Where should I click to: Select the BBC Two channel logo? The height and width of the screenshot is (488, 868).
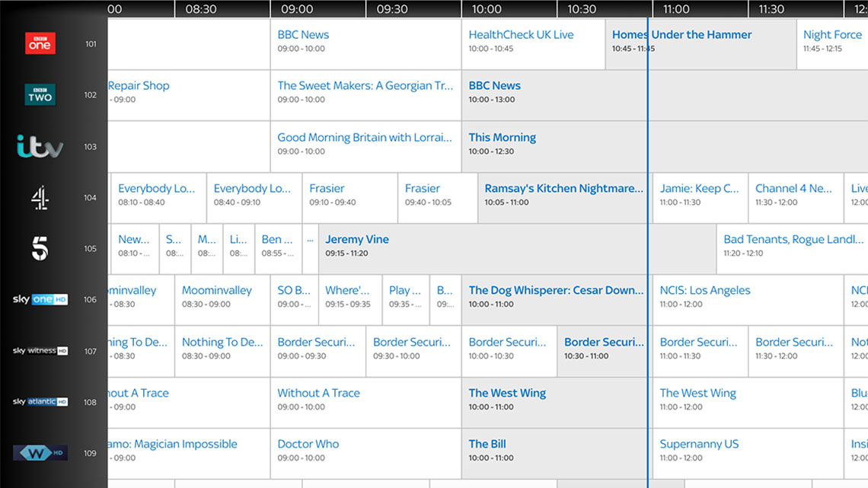(40, 94)
